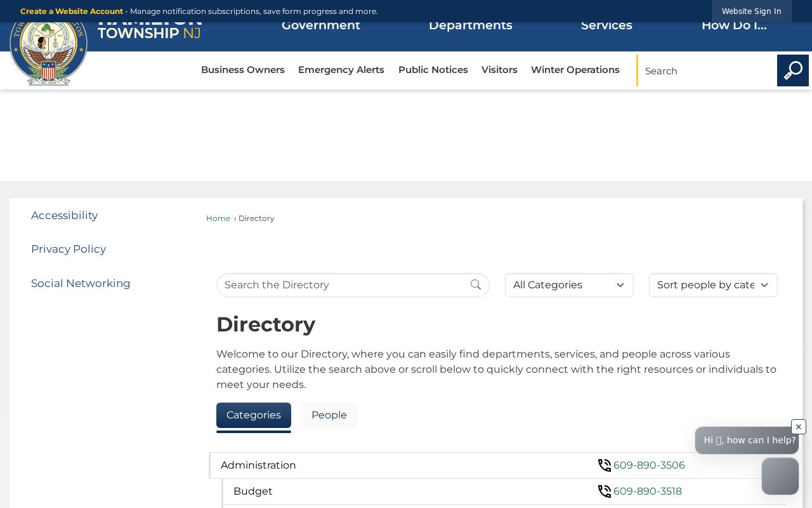Screen dimensions: 812x508
Task: Click the Hamilton Township NJ title text
Action: [149, 30]
